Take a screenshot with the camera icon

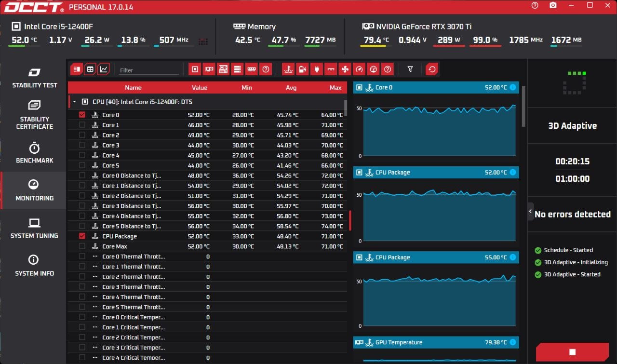point(553,5)
